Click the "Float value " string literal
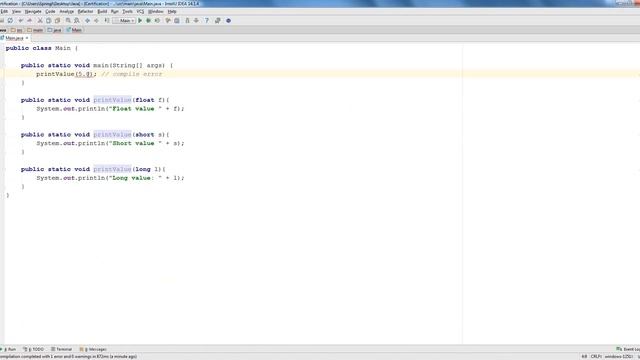The image size is (640, 360). [135, 109]
